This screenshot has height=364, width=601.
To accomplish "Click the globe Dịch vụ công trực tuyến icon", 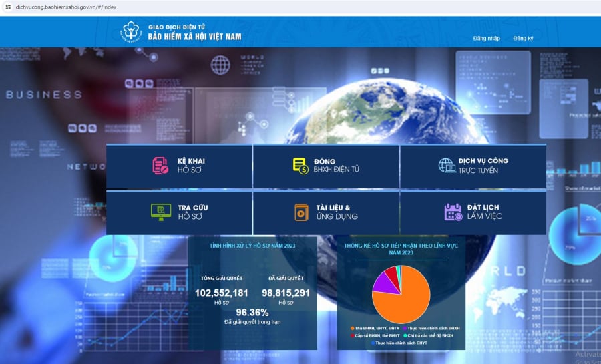I will [447, 166].
